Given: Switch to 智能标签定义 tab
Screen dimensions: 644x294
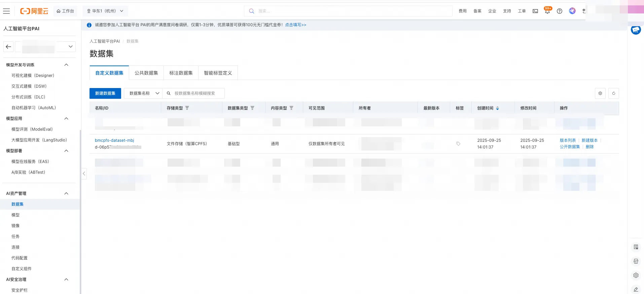Looking at the screenshot, I should [x=218, y=73].
